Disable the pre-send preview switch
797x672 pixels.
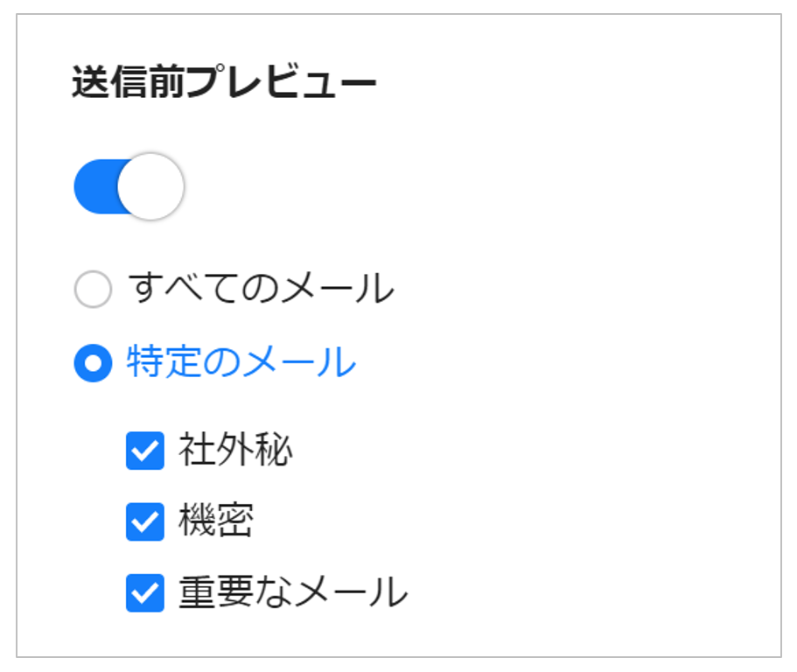129,186
